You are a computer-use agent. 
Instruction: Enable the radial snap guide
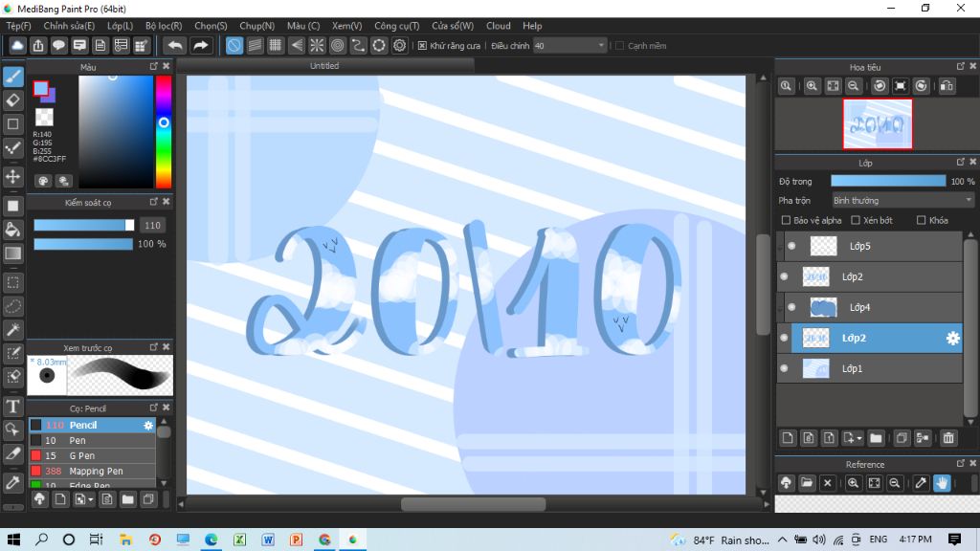pyautogui.click(x=317, y=46)
